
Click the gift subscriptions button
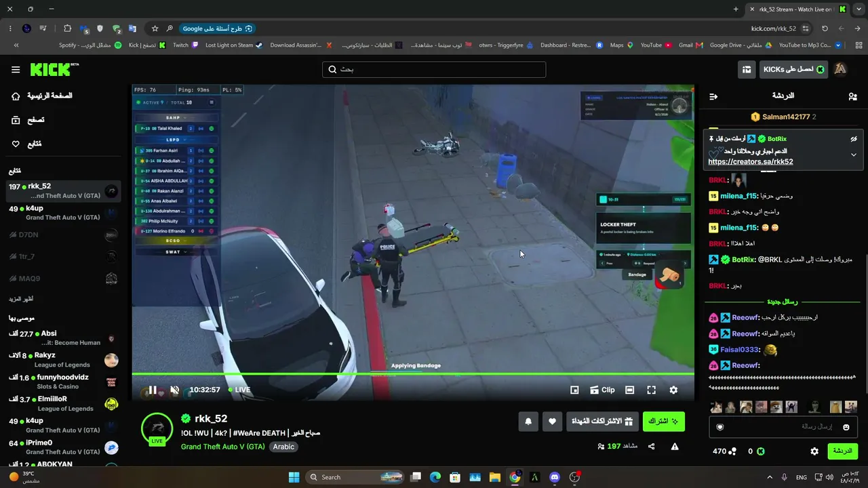click(602, 422)
